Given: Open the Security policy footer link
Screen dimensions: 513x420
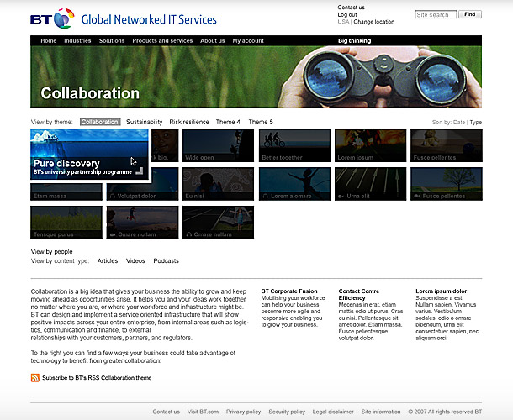Looking at the screenshot, I should (287, 412).
